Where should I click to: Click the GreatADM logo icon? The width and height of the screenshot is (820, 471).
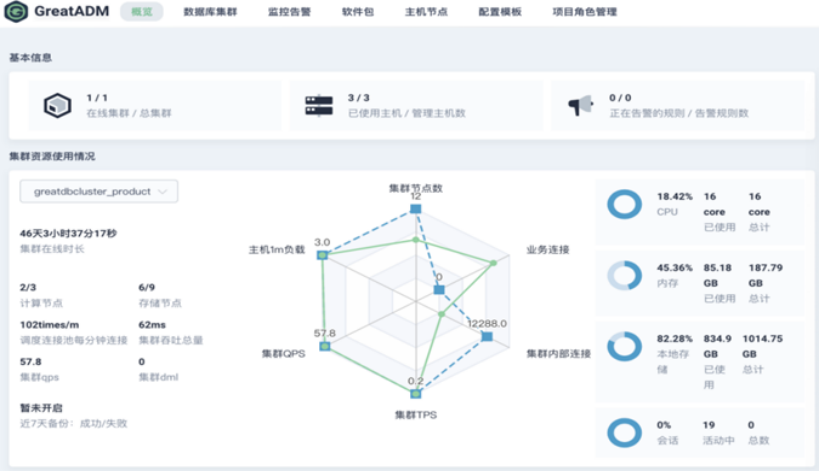[x=16, y=12]
